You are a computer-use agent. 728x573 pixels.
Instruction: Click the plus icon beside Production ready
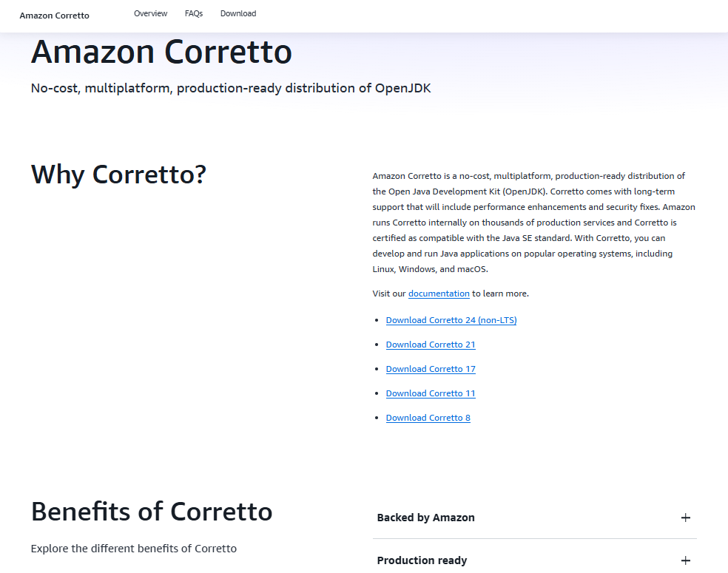click(x=685, y=560)
